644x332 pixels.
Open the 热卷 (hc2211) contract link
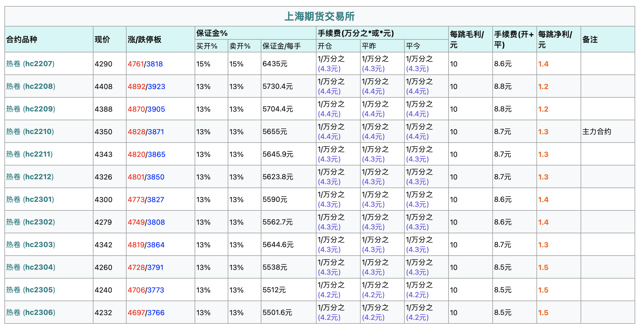(29, 154)
